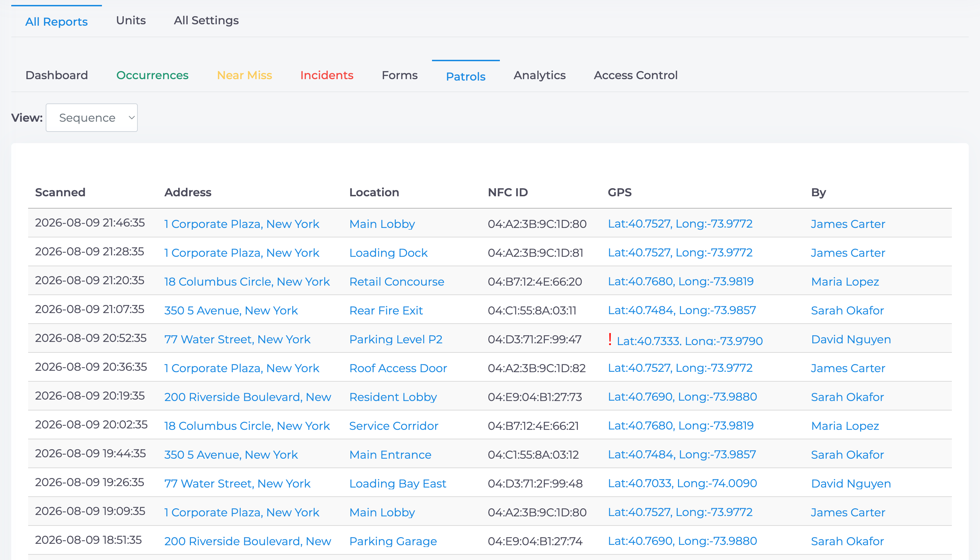Switch to the All Reports tab
The width and height of the screenshot is (980, 560).
tap(57, 21)
